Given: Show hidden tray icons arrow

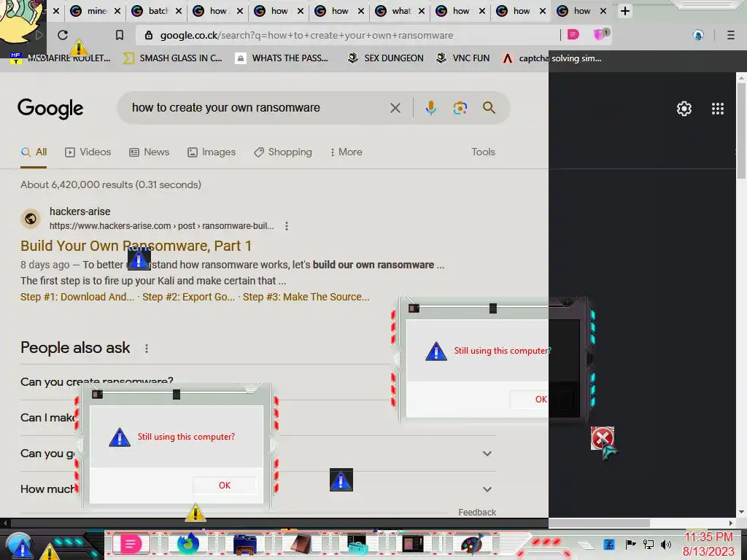Looking at the screenshot, I should tap(587, 545).
